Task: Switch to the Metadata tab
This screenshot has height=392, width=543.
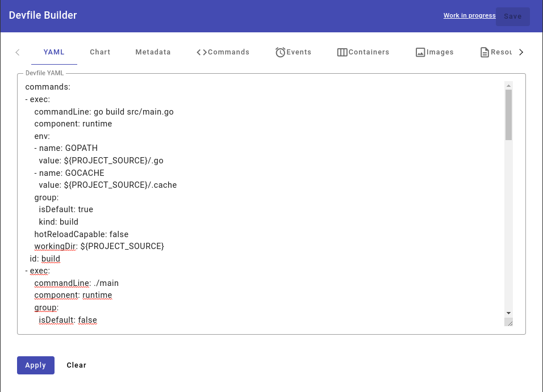Action: 153,52
